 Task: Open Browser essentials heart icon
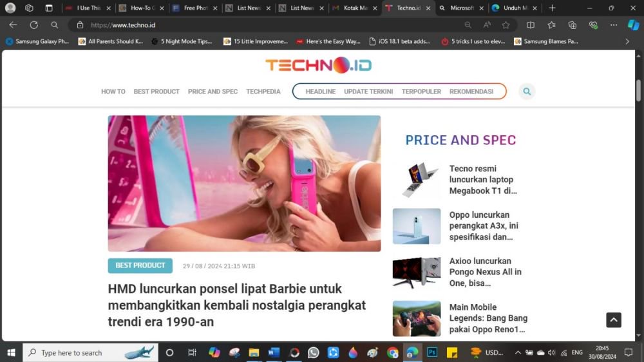593,25
